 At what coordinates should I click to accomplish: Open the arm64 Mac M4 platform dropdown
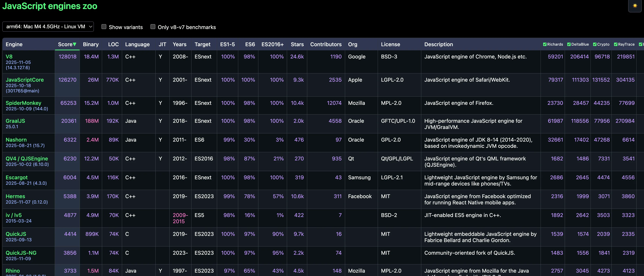48,27
